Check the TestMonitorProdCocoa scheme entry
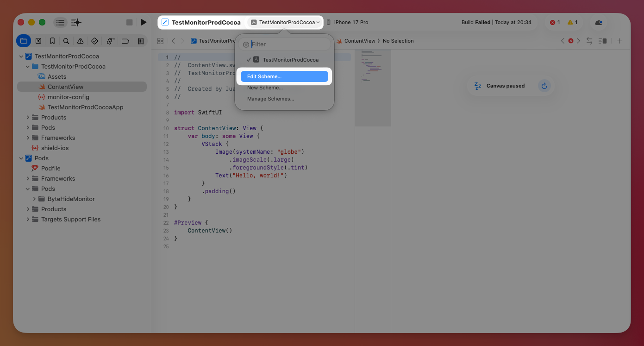The width and height of the screenshot is (644, 346). coord(287,59)
